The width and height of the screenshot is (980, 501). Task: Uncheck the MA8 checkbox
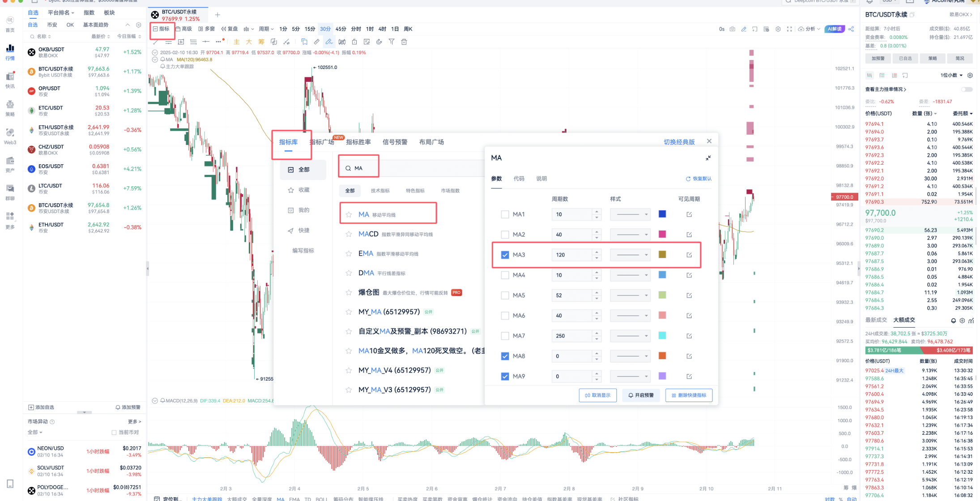click(505, 356)
